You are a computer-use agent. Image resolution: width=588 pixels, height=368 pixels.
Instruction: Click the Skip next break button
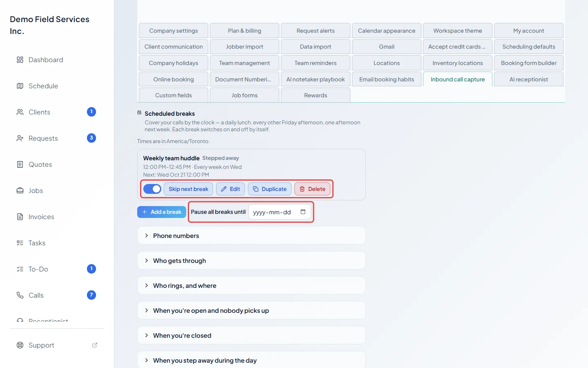pyautogui.click(x=189, y=189)
